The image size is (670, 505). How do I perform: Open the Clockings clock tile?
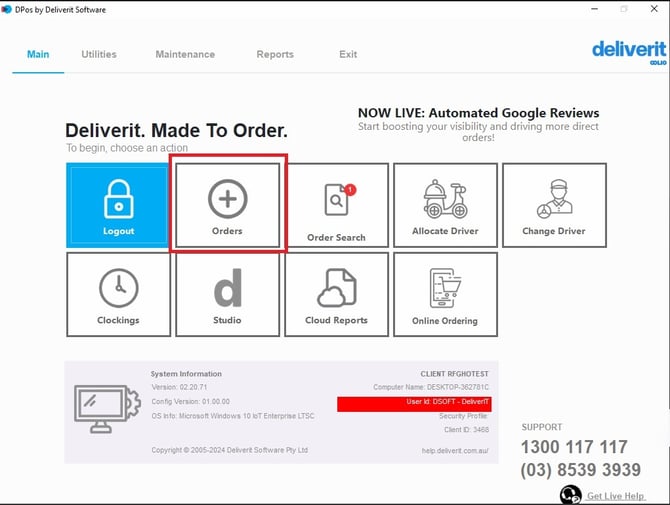pos(118,294)
